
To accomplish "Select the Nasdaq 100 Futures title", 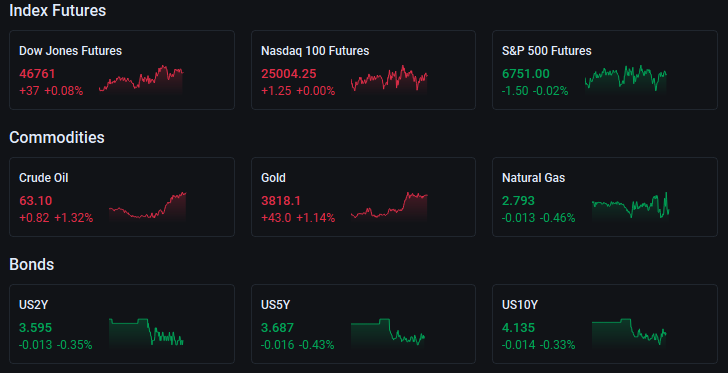I will 315,51.
